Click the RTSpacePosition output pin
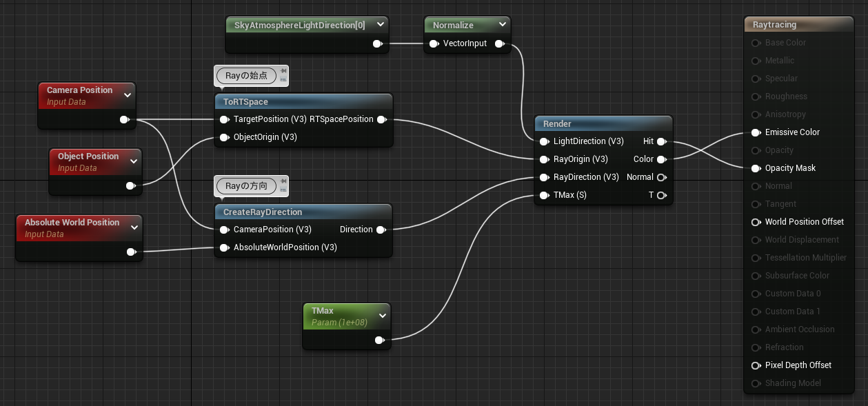This screenshot has height=406, width=868. coord(381,119)
